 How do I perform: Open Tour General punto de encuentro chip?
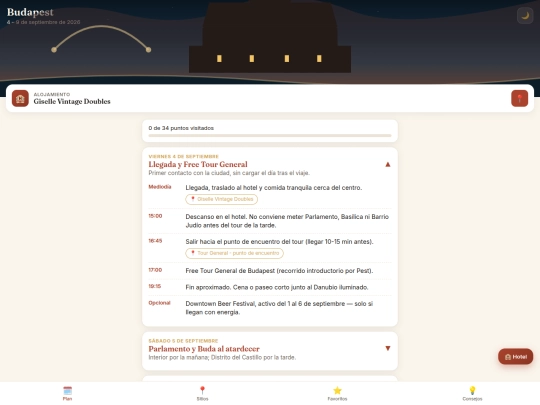235,253
